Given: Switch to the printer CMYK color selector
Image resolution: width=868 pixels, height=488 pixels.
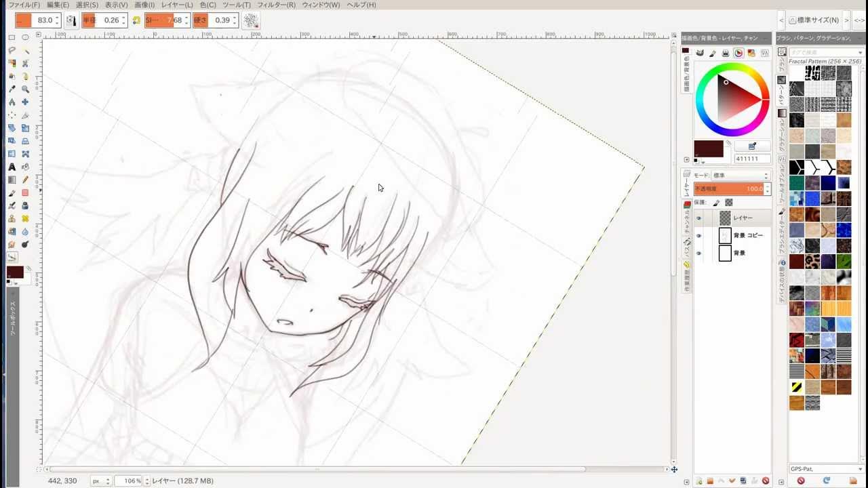Looking at the screenshot, I should 726,53.
